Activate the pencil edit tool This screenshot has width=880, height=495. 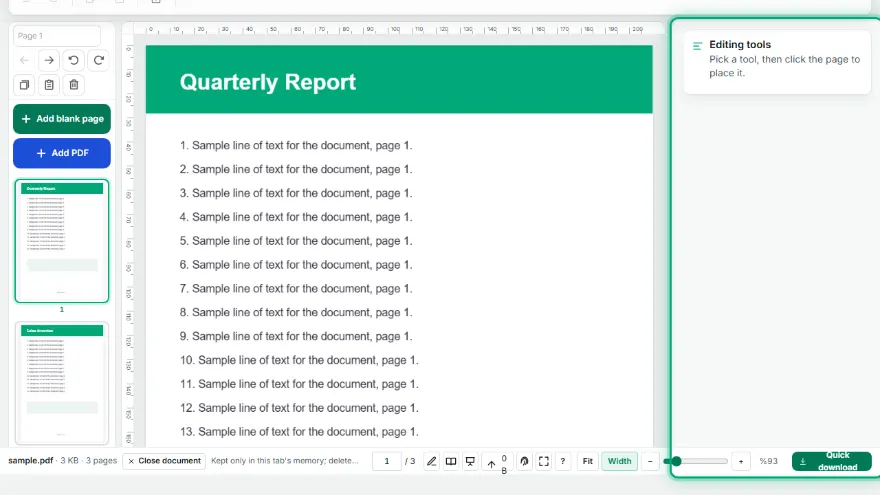click(x=431, y=461)
